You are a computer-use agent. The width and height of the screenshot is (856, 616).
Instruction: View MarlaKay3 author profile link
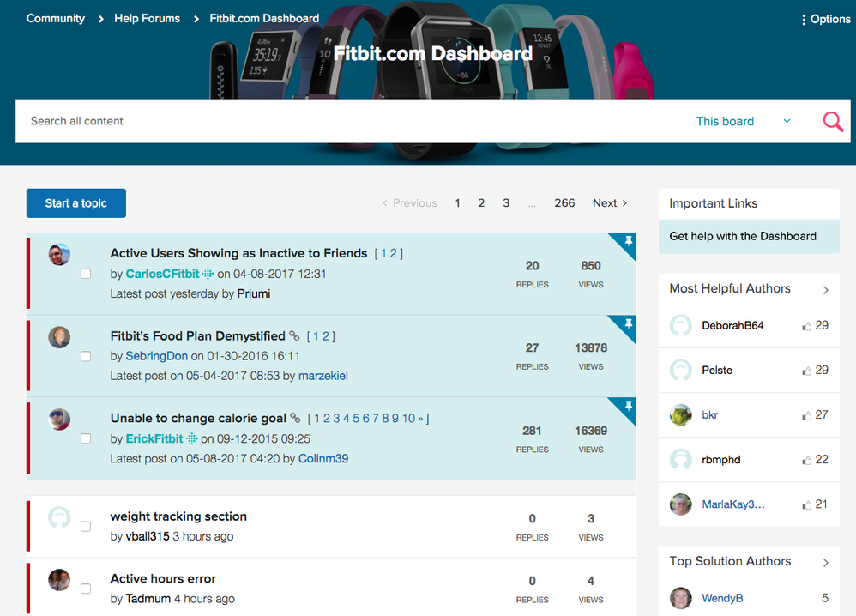(x=733, y=504)
